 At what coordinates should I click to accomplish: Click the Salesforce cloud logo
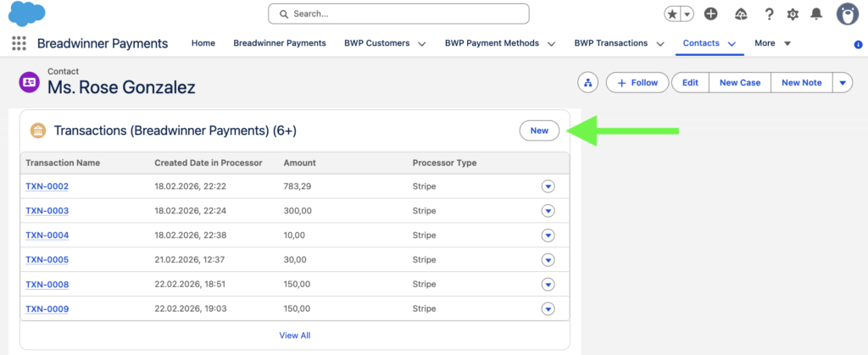click(26, 14)
